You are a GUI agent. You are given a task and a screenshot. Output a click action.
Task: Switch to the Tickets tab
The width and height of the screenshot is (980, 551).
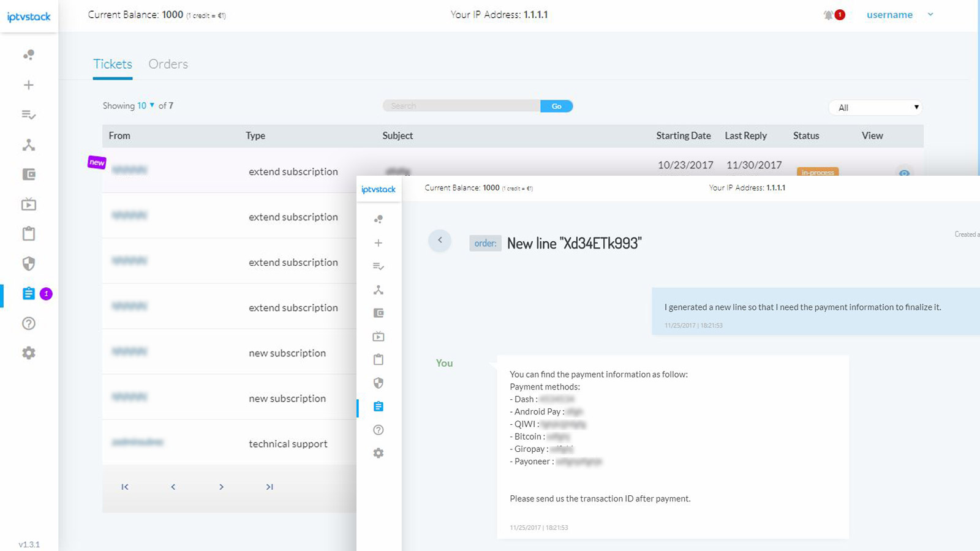[113, 64]
